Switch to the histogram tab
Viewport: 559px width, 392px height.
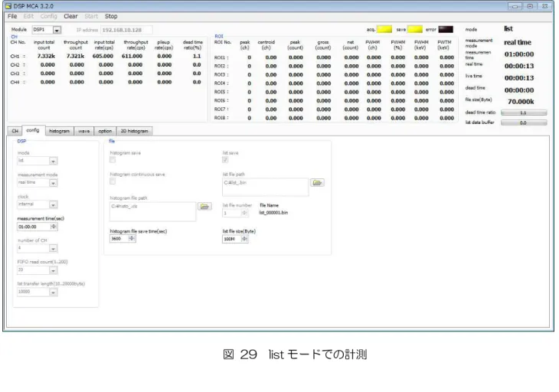point(59,131)
